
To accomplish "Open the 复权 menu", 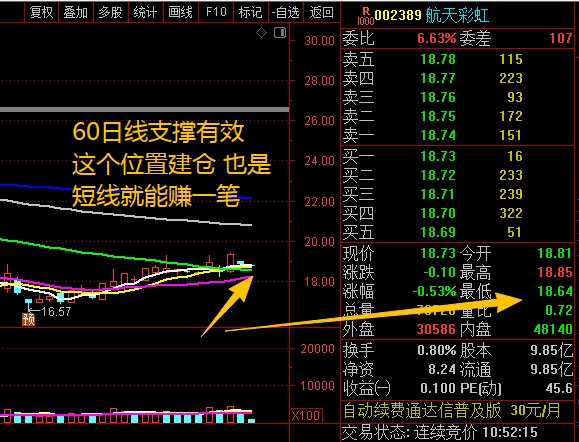I will point(41,13).
